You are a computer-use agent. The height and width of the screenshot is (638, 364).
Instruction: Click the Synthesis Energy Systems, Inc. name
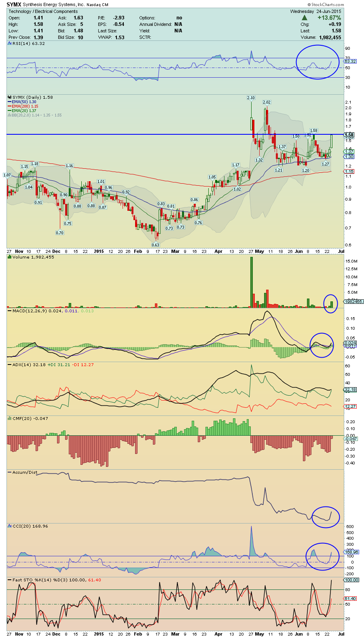(x=53, y=5)
